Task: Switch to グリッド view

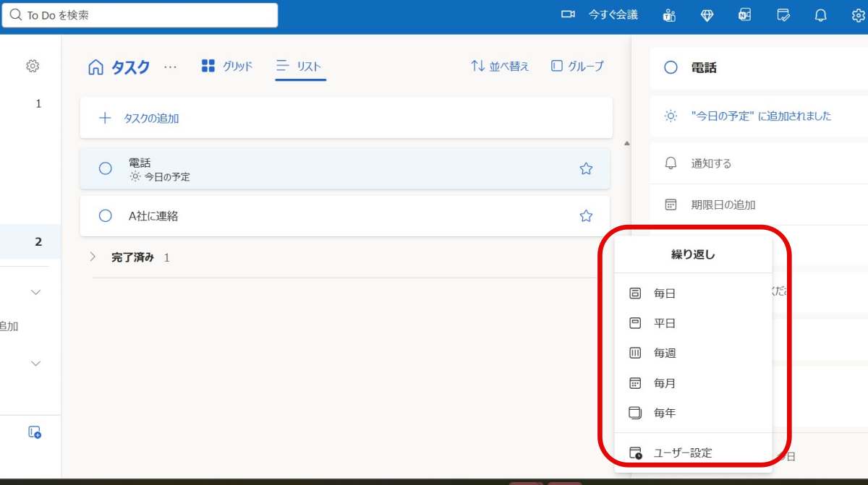Action: [x=227, y=66]
